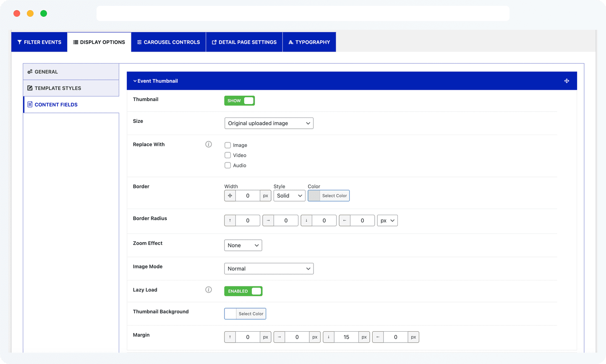Select General in the sidebar
The image size is (606, 364).
click(x=71, y=72)
